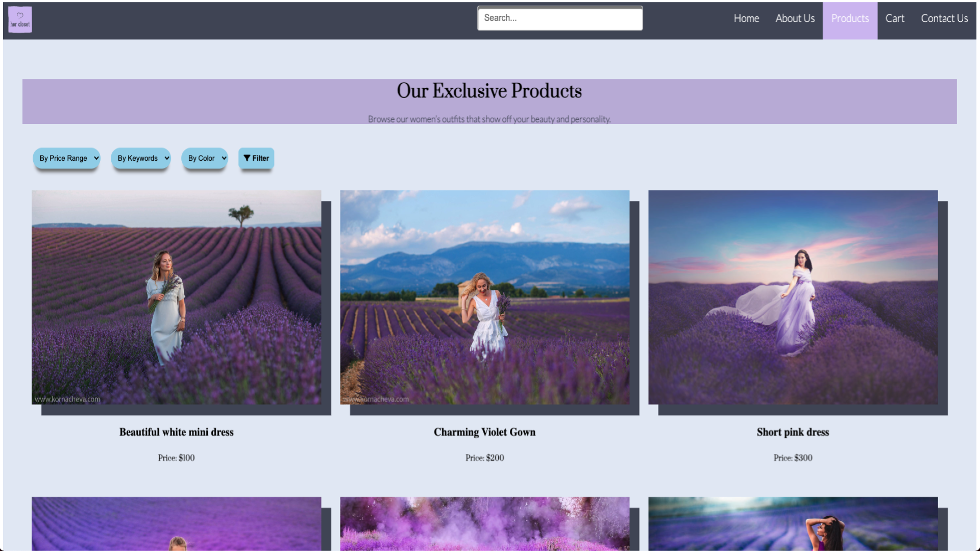This screenshot has width=980, height=551.
Task: Select the bottom-right dark-haired woman thumbnail
Action: coord(793,523)
